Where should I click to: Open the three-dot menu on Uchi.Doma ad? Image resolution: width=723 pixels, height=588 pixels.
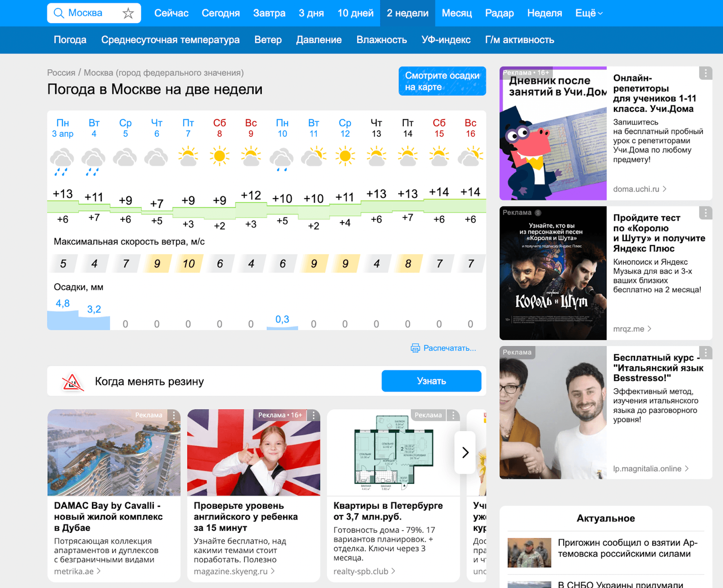(x=706, y=73)
